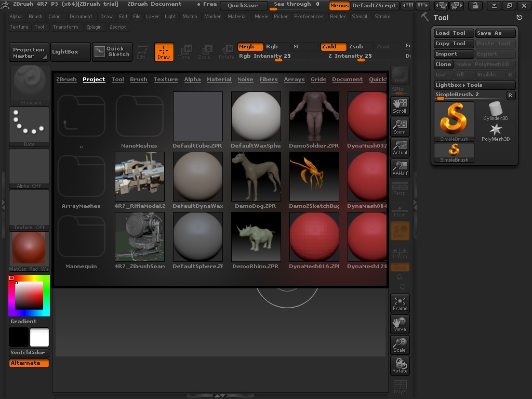Click the QuickSave button

244,5
